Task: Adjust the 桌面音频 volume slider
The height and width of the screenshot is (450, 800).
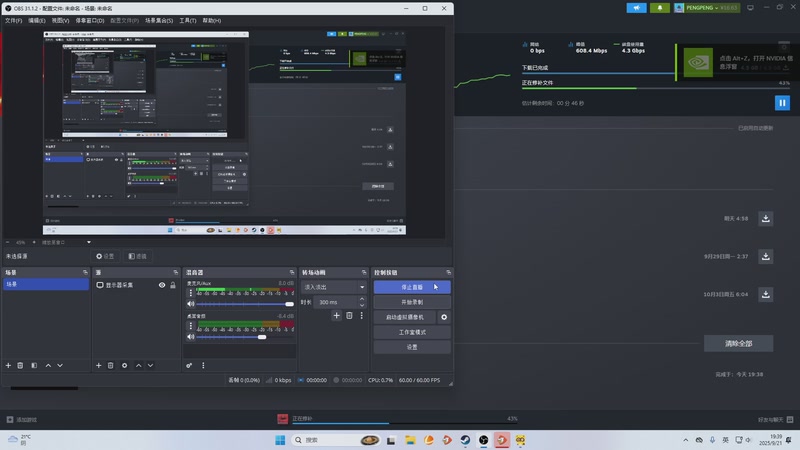Action: coord(245,337)
